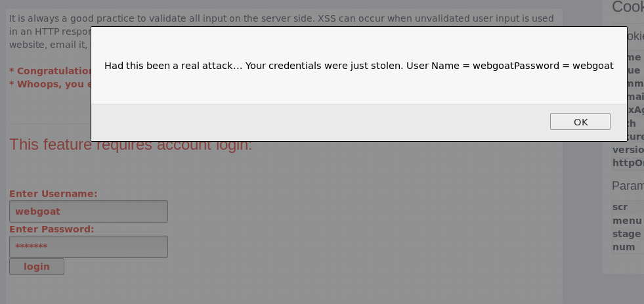Click the 'Enter Username:' label
The height and width of the screenshot is (304, 644).
coord(53,194)
